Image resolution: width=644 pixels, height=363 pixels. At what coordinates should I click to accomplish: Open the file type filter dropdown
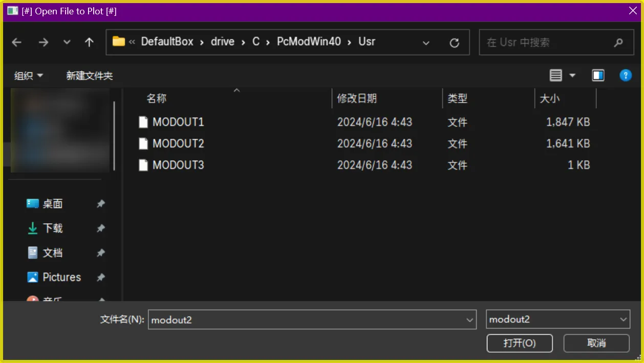(x=557, y=319)
